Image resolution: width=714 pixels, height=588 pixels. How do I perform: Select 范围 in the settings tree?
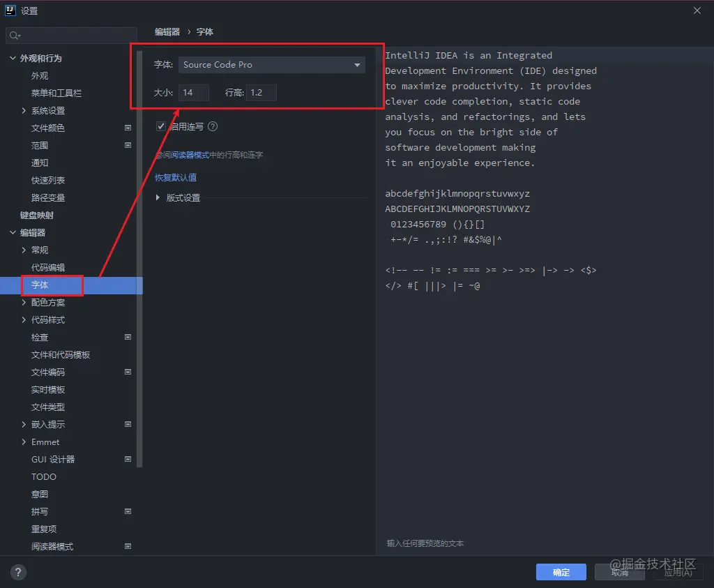(x=40, y=145)
